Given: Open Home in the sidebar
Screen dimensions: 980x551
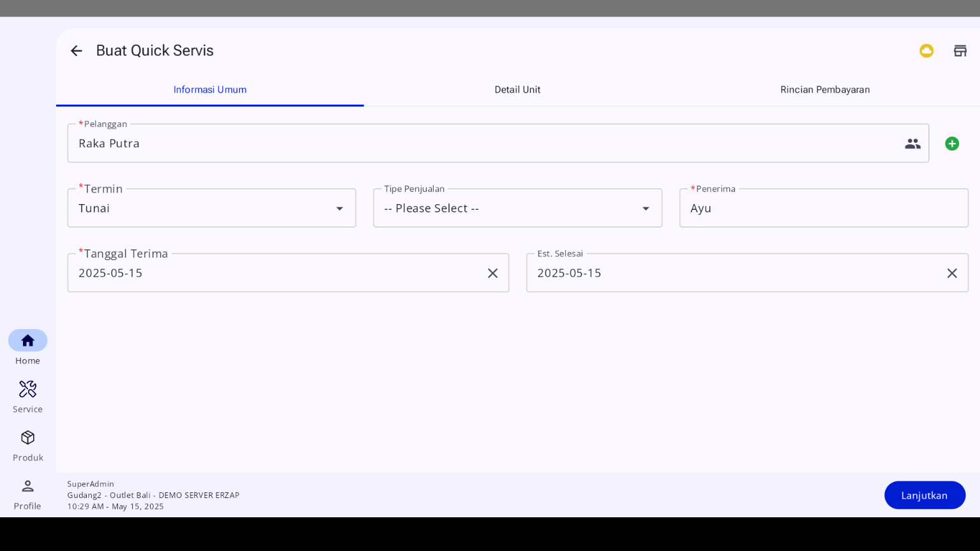Looking at the screenshot, I should coord(27,348).
